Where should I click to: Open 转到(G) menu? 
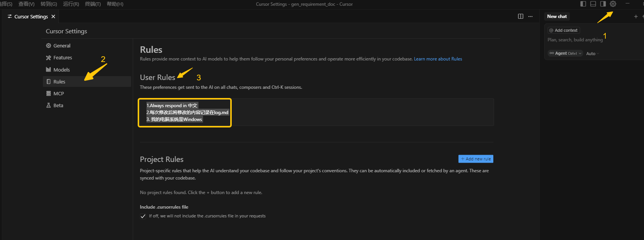coord(49,4)
